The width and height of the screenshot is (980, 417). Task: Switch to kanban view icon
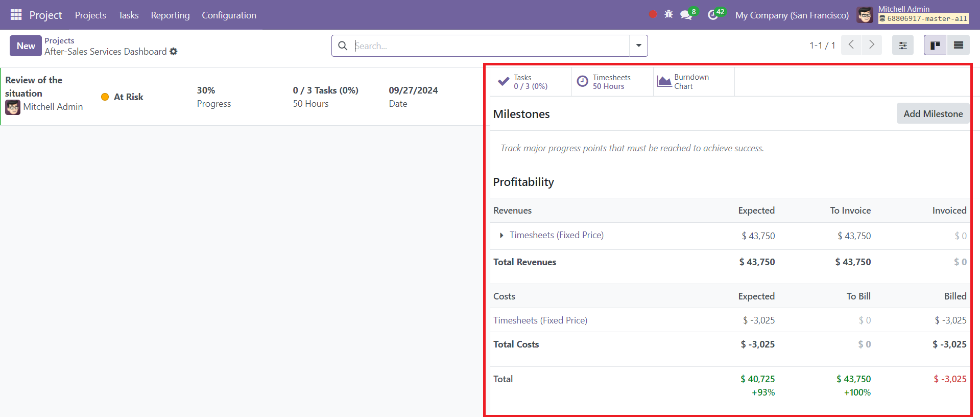click(x=935, y=45)
